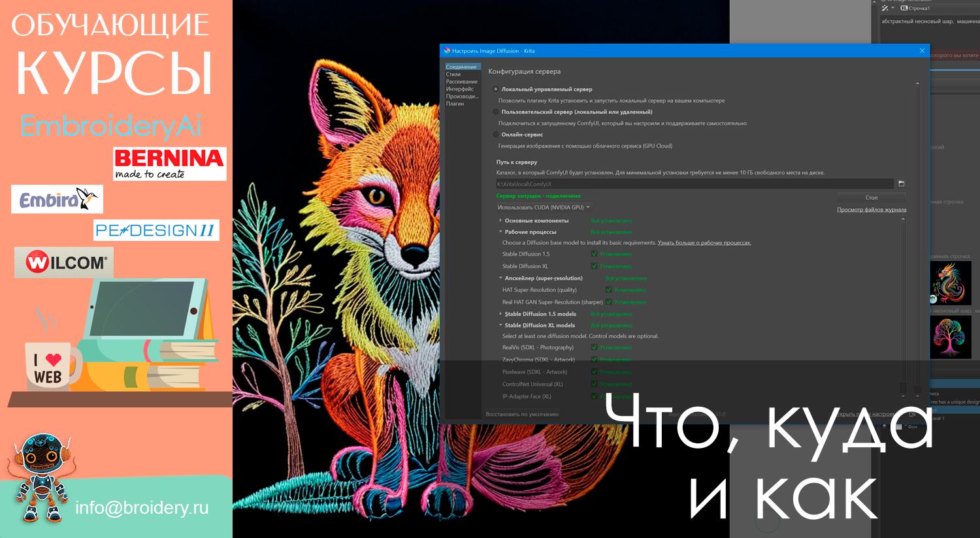Toggle the Stable Diffusion XL workflow checkbox
The height and width of the screenshot is (538, 980).
coord(594,266)
